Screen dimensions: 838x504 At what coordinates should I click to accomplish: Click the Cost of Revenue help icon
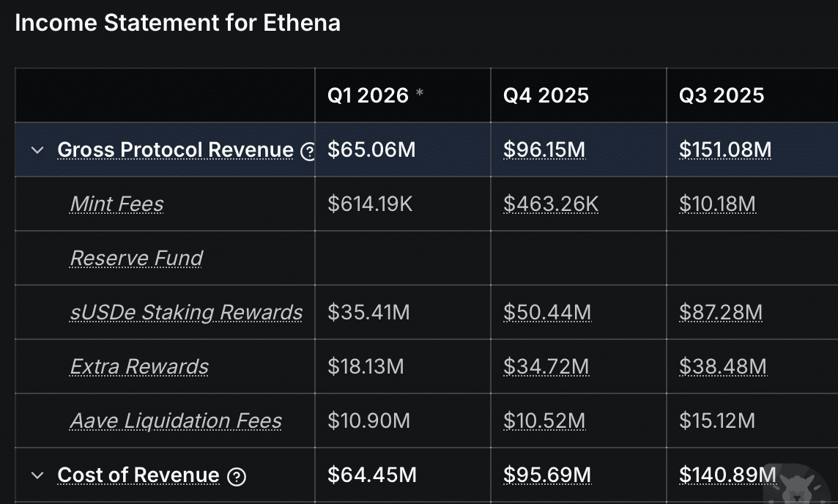[x=237, y=476]
